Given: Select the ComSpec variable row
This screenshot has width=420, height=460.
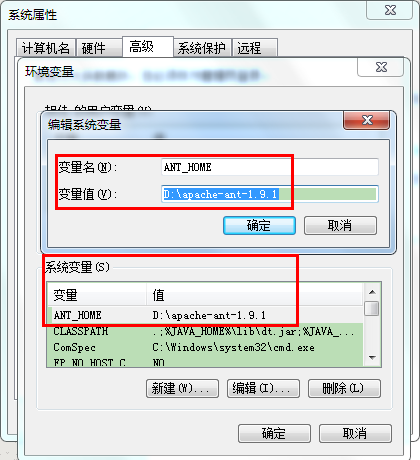Looking at the screenshot, I should (205, 347).
